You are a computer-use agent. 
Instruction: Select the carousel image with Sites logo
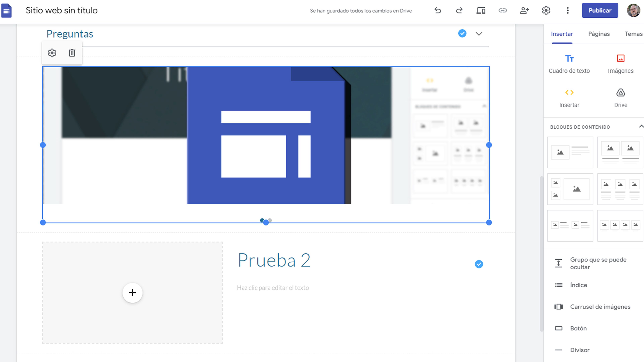(266, 135)
